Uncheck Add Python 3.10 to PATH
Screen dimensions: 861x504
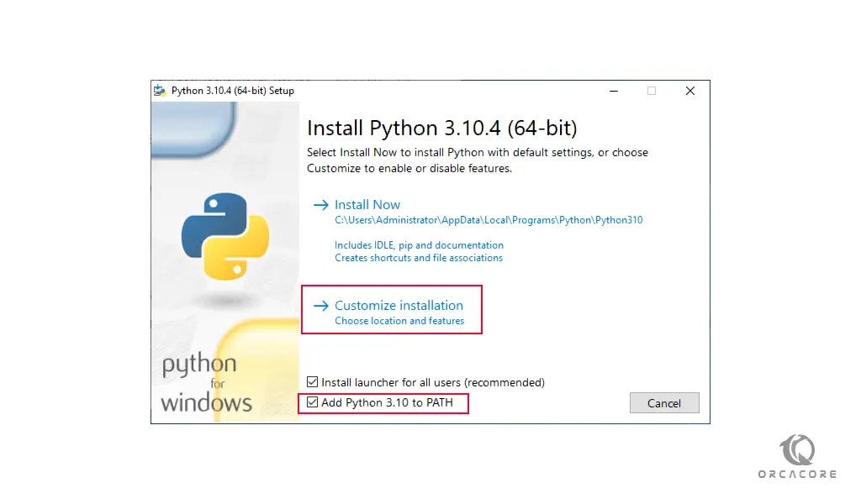313,402
